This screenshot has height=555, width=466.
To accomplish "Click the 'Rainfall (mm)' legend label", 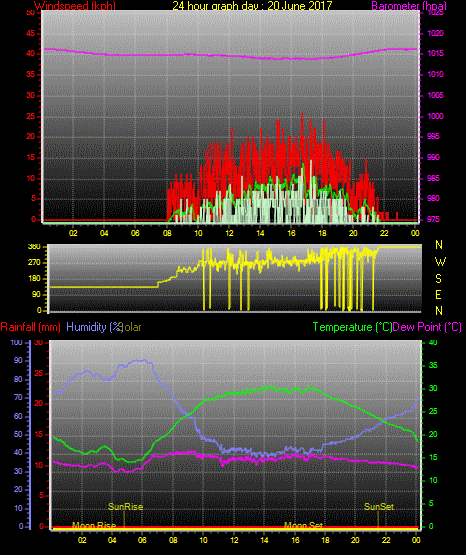I will (30, 327).
